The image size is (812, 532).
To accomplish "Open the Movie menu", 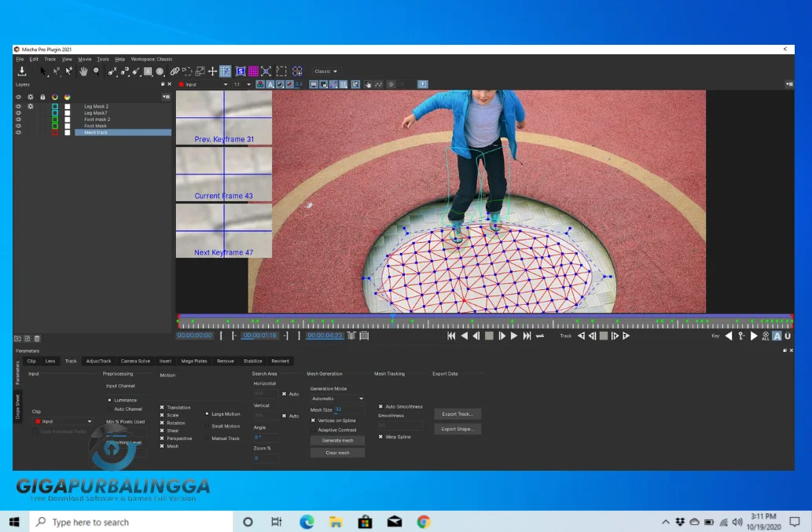I will point(83,58).
